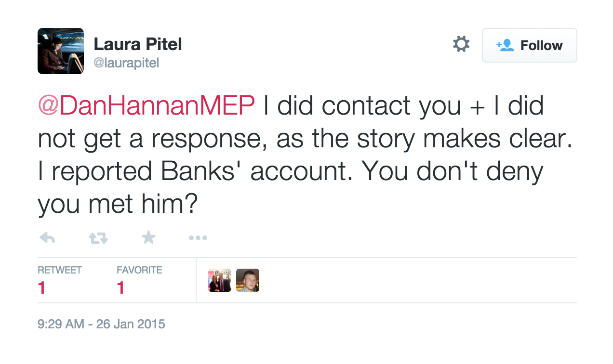
Task: Click the FAVORITE label
Action: [x=139, y=270]
